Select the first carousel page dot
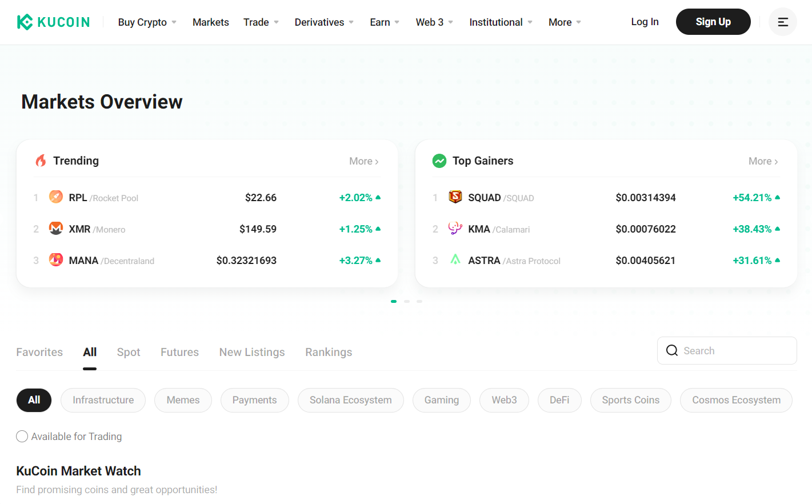This screenshot has height=504, width=812. click(x=394, y=301)
